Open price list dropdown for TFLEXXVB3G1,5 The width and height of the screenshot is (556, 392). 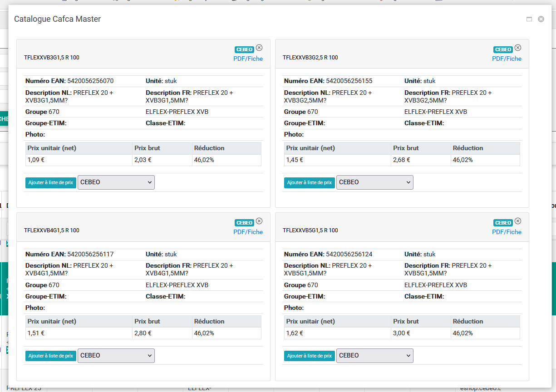[x=116, y=182]
